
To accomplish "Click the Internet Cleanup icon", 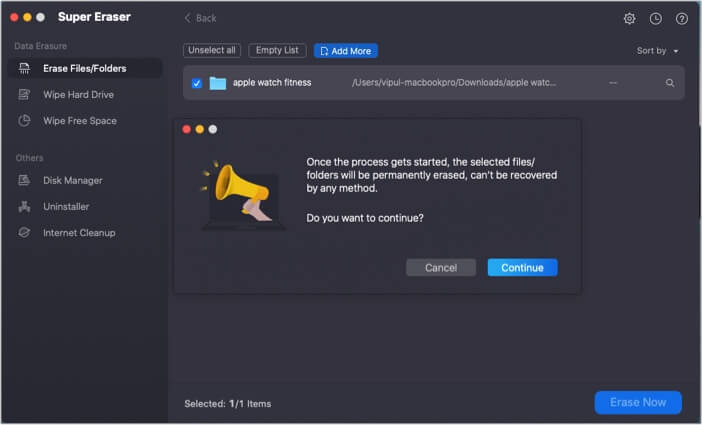I will click(x=24, y=232).
